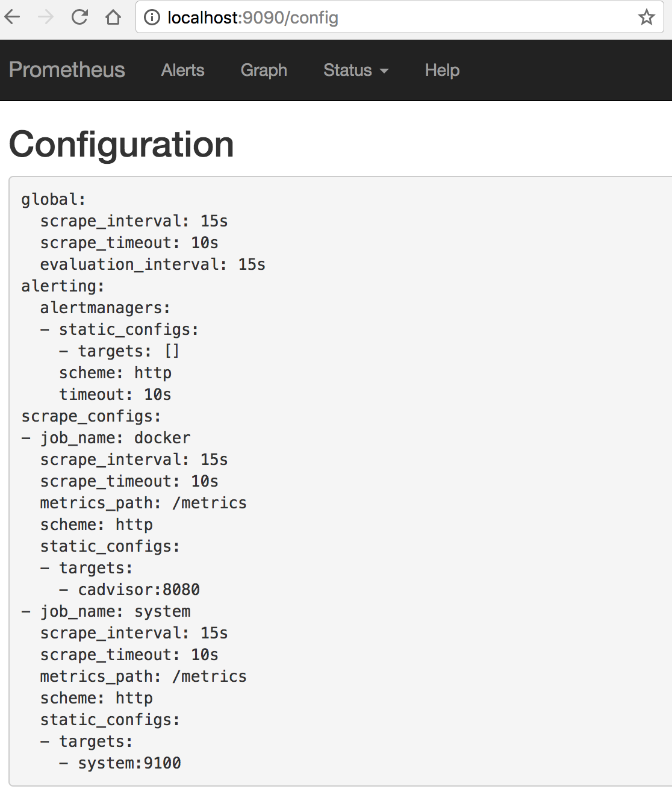Viewport: 672px width, 789px height.
Task: Click the Configuration heading
Action: coord(122,145)
